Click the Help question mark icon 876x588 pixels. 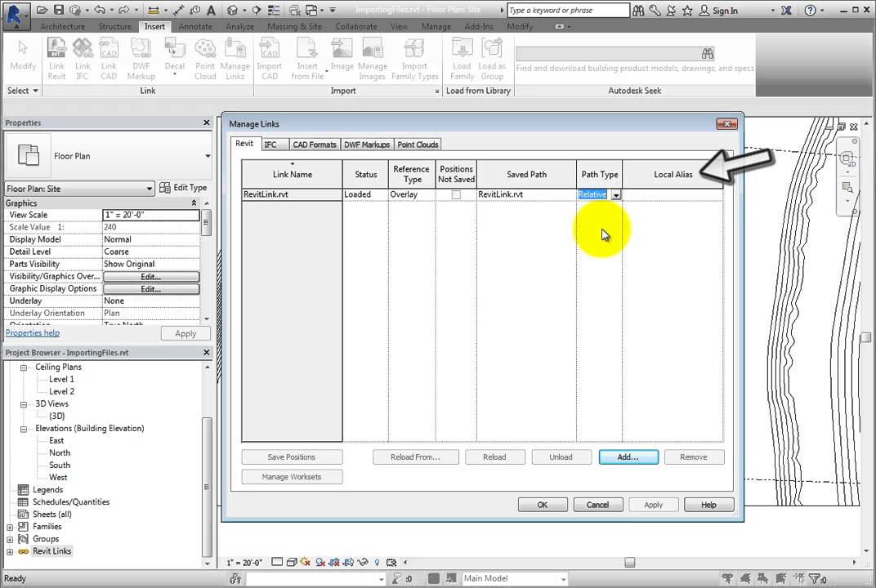[810, 10]
